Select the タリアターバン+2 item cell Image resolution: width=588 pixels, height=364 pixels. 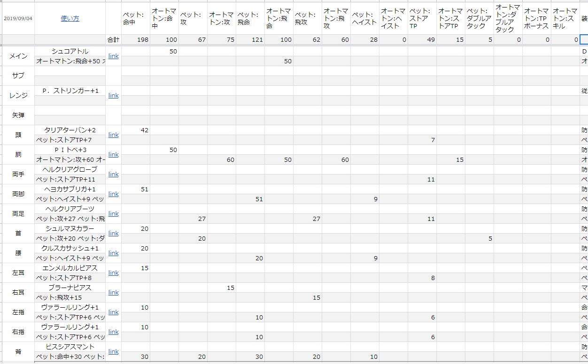pos(70,130)
